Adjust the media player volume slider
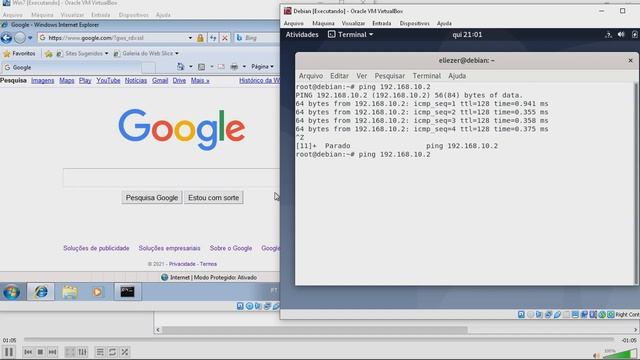The image size is (640, 360). click(619, 354)
